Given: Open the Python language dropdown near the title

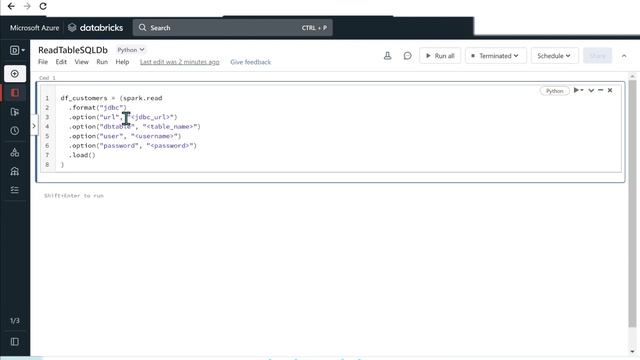Looking at the screenshot, I should 131,50.
